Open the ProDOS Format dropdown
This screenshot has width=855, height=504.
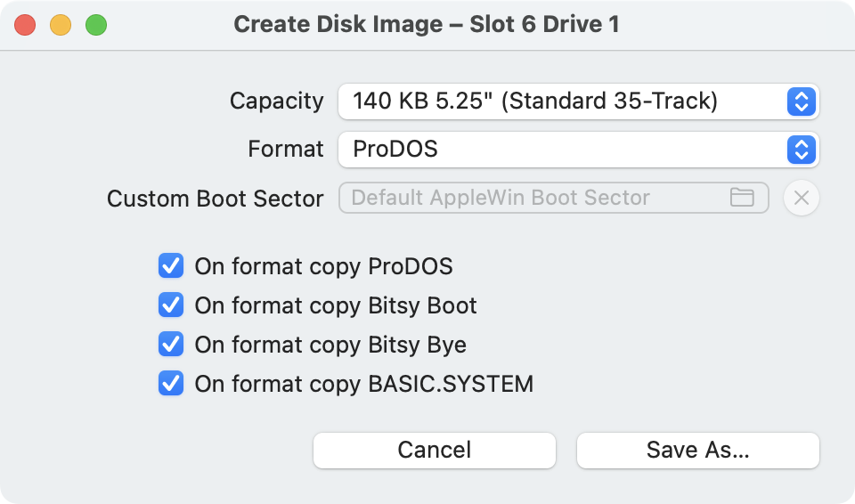[x=579, y=150]
